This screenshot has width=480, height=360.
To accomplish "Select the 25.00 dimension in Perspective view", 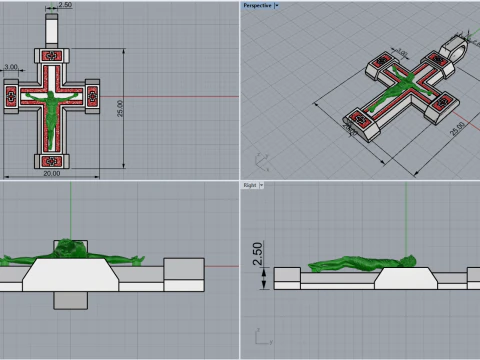I will (x=457, y=129).
